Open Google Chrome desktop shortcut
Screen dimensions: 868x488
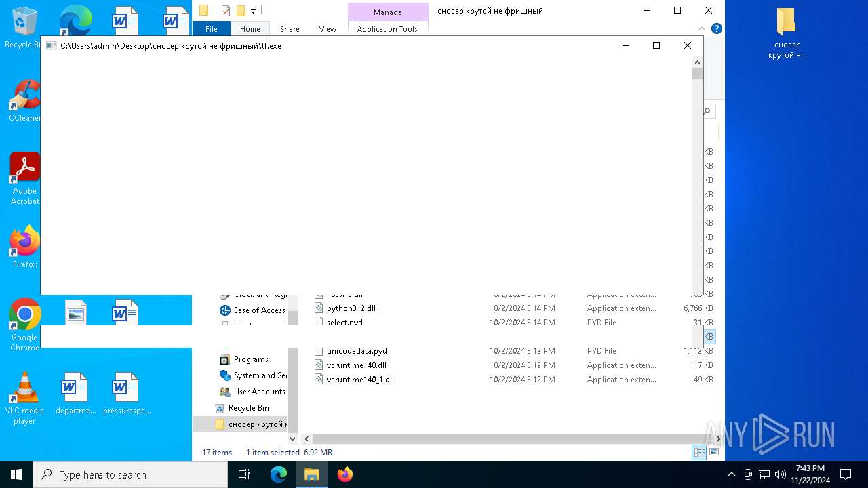point(24,325)
